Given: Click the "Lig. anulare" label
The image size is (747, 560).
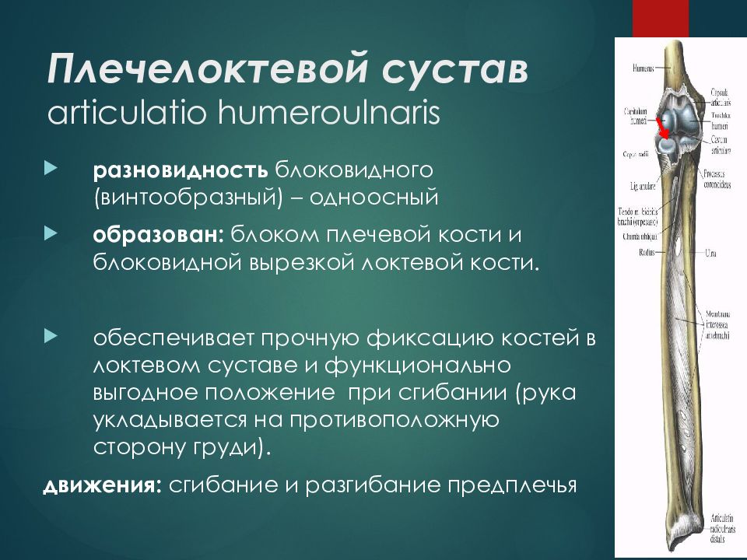Looking at the screenshot, I should pos(643,187).
